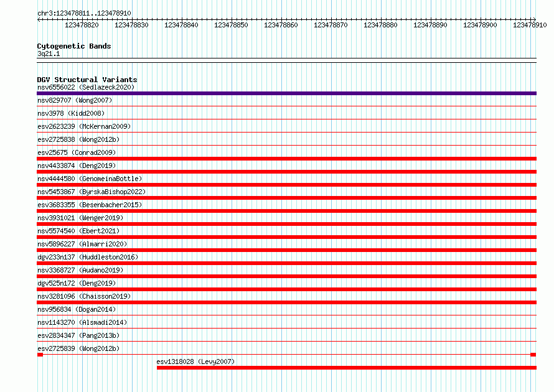The width and height of the screenshot is (554, 392).
Task: Click the nsv4444580 (GenomeinaBottle) label
Action: click(x=90, y=179)
